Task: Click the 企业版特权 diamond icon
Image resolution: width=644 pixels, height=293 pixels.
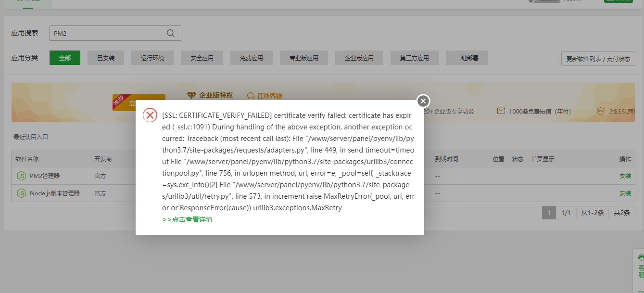Action: pyautogui.click(x=192, y=96)
